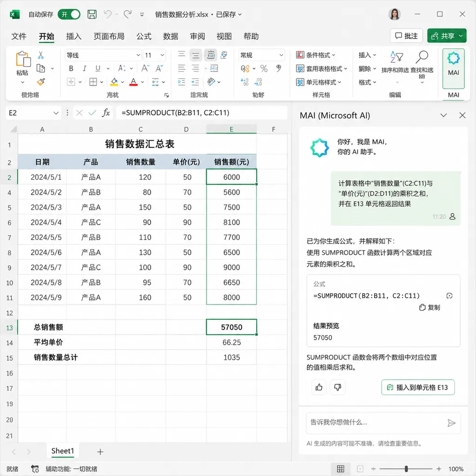Adjust the zoom slider handle
Image resolution: width=476 pixels, height=476 pixels.
click(406, 469)
